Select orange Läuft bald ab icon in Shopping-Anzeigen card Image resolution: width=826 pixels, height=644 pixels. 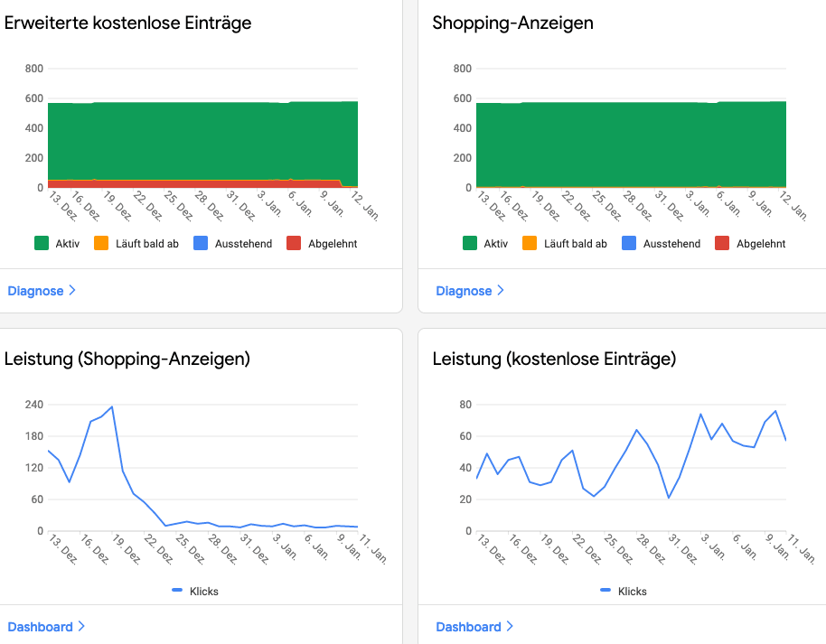530,244
